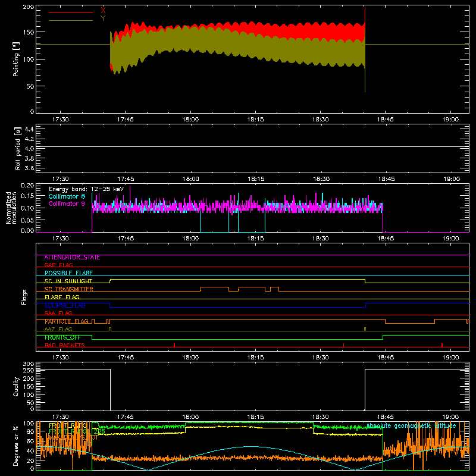This screenshot has width=476, height=476.
Task: Click the Flags axis title
Action: click(x=24, y=297)
